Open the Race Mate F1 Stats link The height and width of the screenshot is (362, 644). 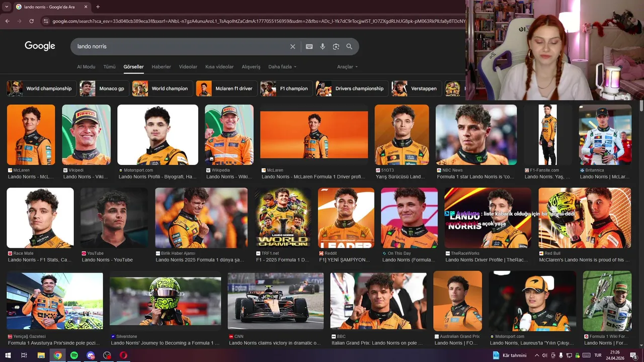pos(40,260)
